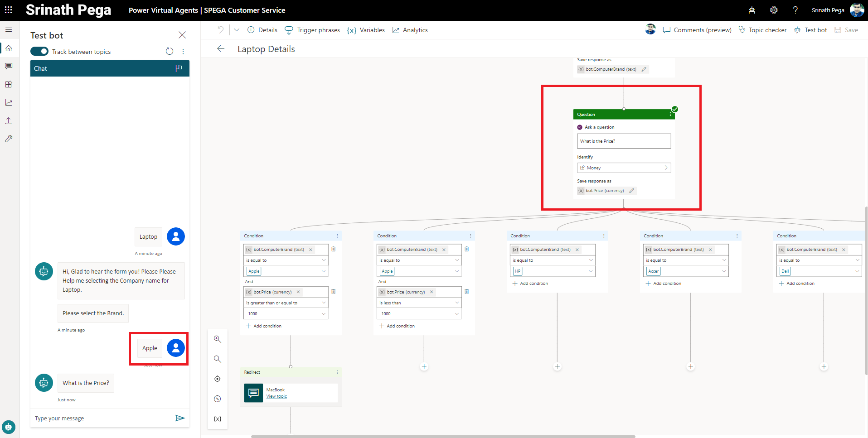The image size is (868, 438).
Task: Delete the first Apple brand condition row
Action: coord(334,249)
